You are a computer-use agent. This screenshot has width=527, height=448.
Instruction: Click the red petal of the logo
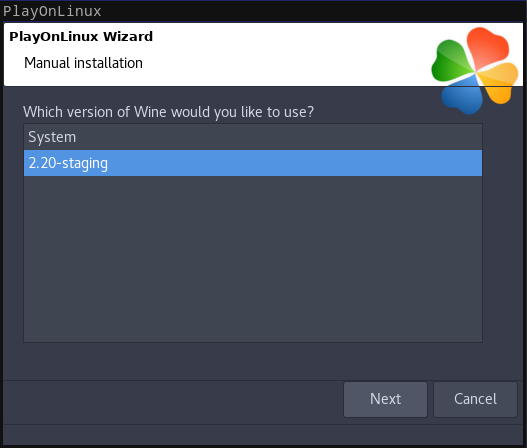click(487, 47)
